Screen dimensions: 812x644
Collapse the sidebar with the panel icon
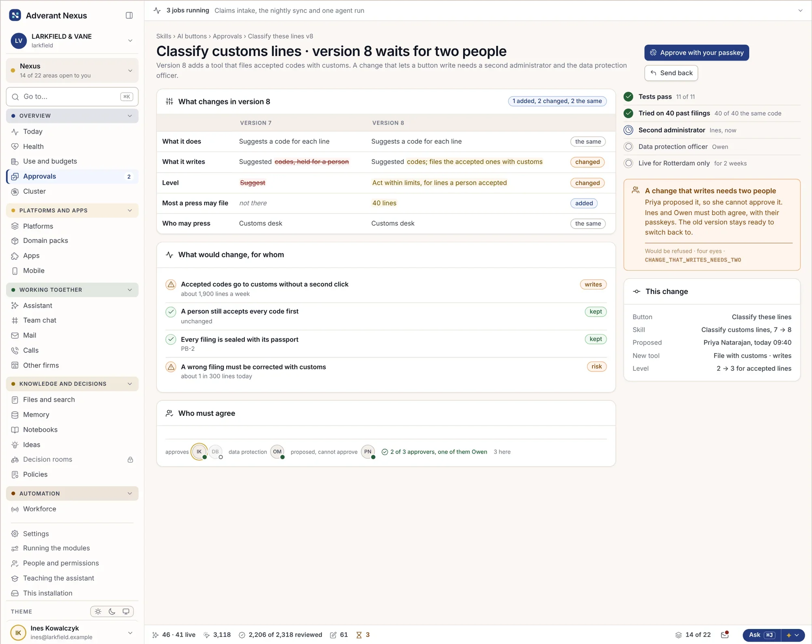point(129,15)
